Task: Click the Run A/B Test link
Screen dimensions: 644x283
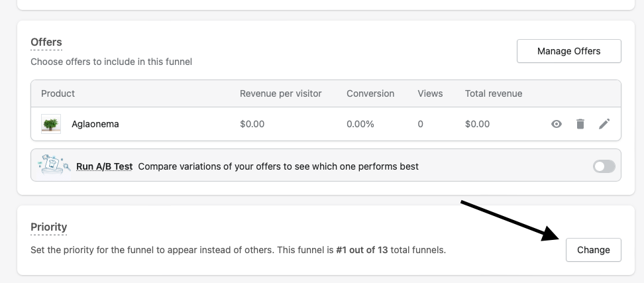Action: tap(104, 166)
